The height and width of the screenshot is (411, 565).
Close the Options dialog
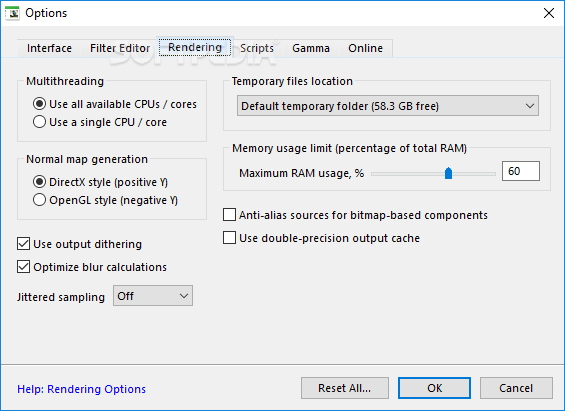(548, 13)
